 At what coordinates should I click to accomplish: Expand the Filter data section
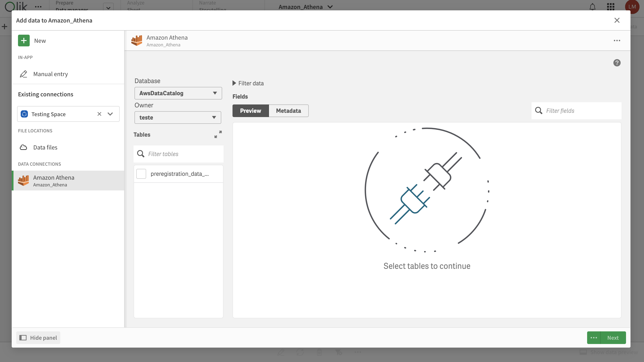[248, 83]
